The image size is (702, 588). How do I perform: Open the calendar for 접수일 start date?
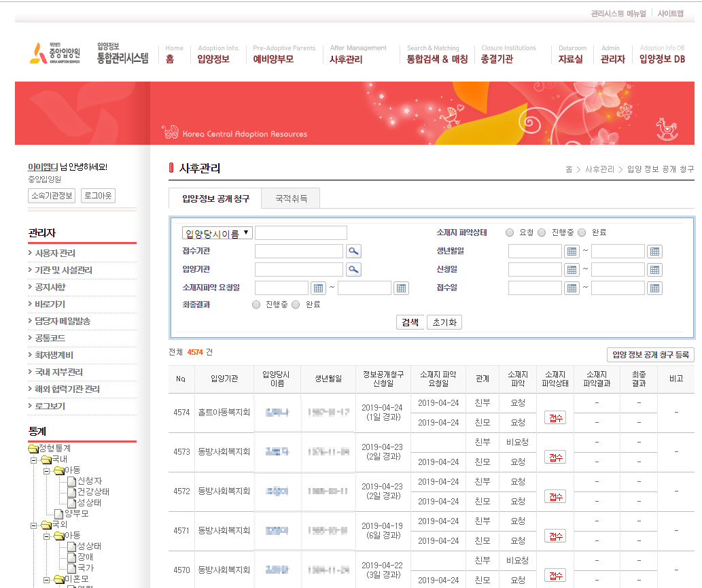tap(572, 288)
